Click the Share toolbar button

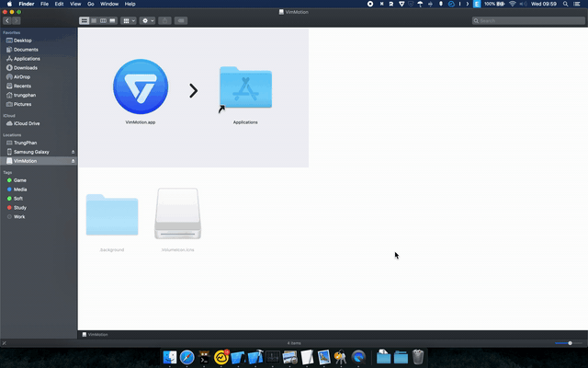pyautogui.click(x=165, y=20)
